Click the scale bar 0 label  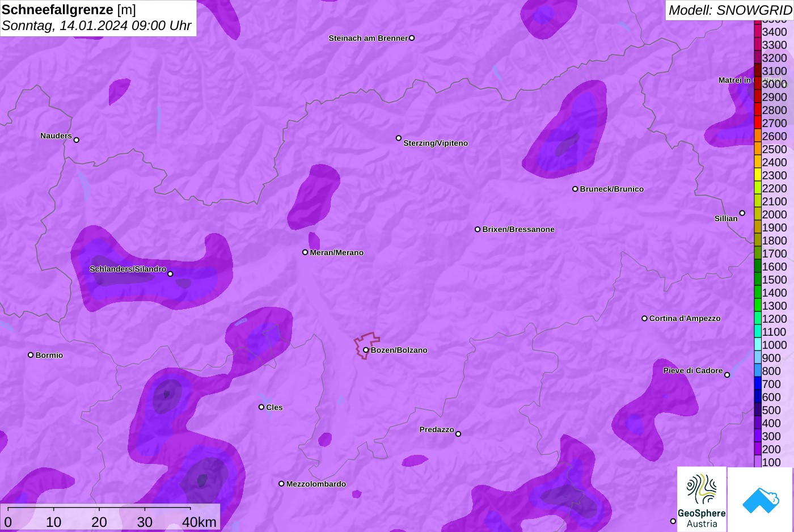pos(8,522)
